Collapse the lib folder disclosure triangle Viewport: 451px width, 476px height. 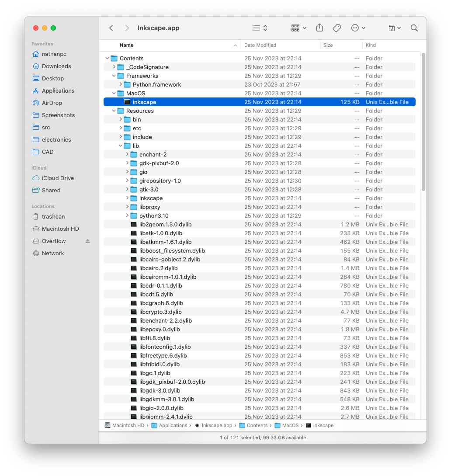pos(121,146)
